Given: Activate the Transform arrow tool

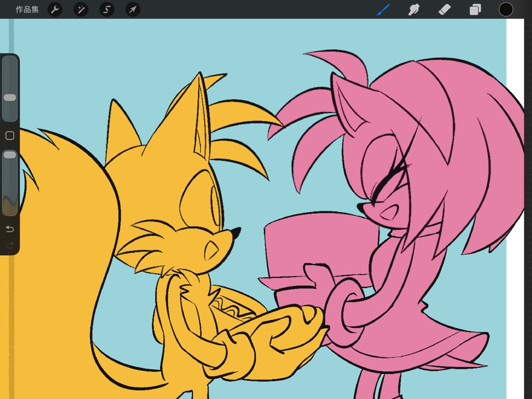Looking at the screenshot, I should tap(132, 9).
